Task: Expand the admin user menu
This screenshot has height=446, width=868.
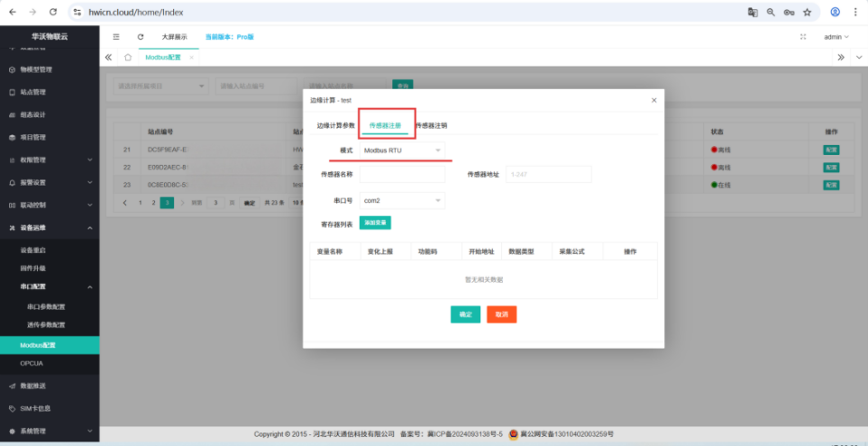Action: (836, 37)
